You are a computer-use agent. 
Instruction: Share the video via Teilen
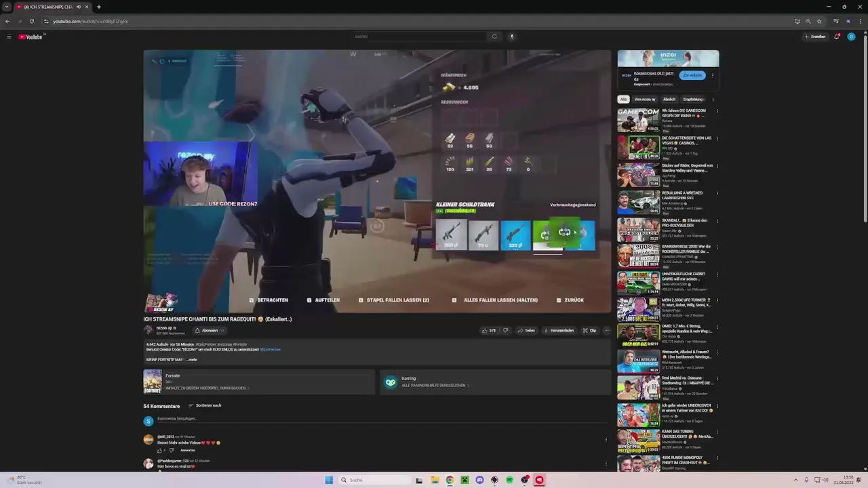click(526, 331)
